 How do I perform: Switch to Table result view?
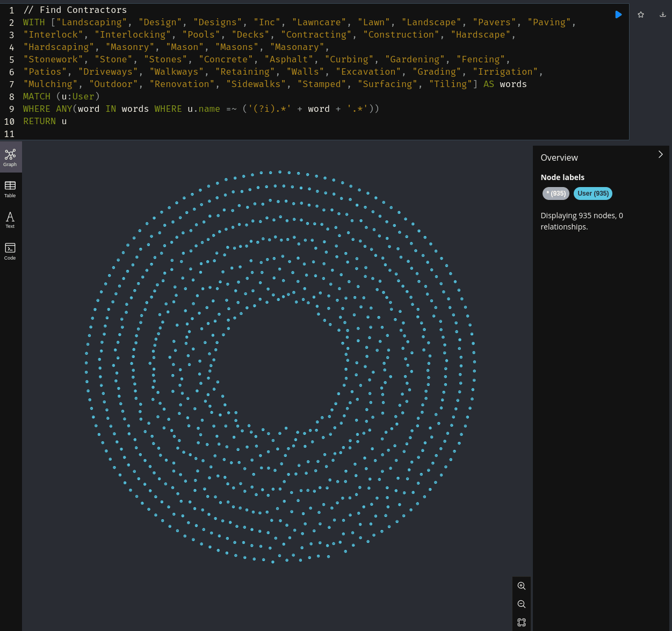[x=10, y=189]
